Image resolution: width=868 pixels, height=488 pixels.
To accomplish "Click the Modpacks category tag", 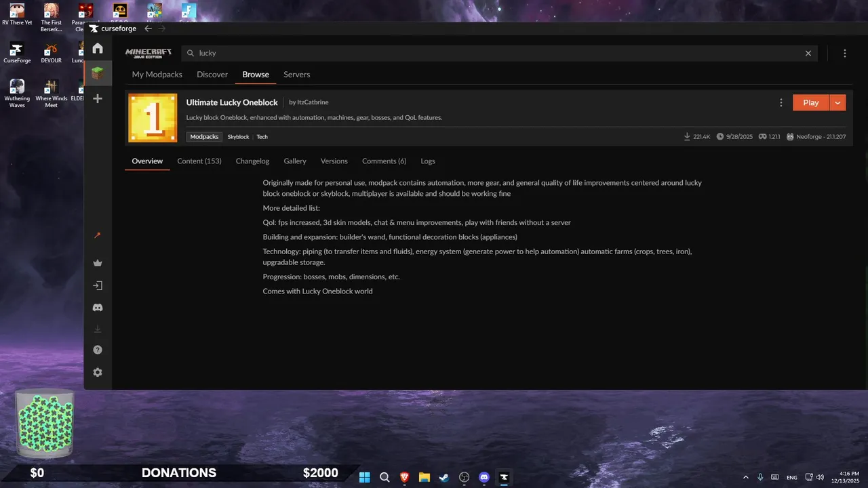I will 204,137.
